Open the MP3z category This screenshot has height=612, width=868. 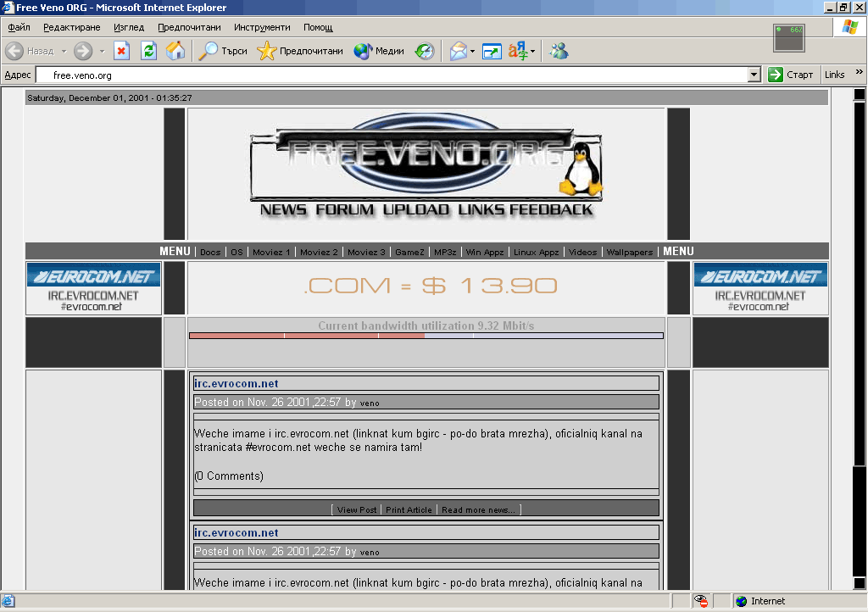coord(445,253)
